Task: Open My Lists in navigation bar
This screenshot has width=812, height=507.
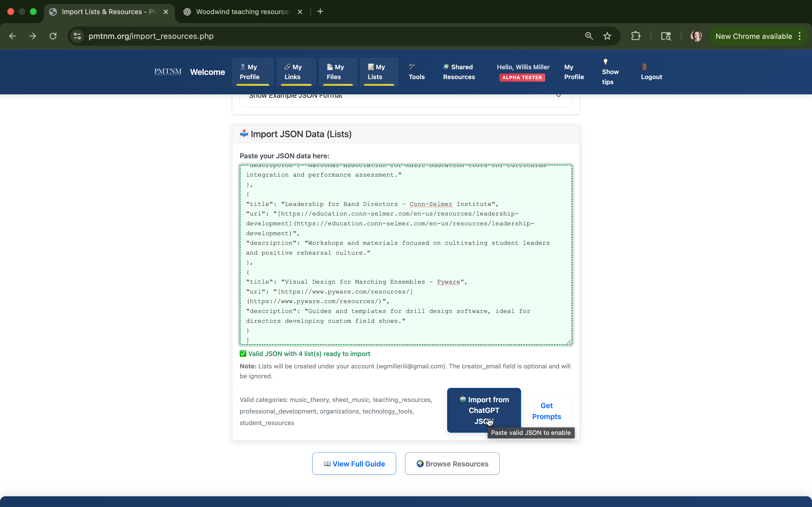Action: pyautogui.click(x=378, y=72)
